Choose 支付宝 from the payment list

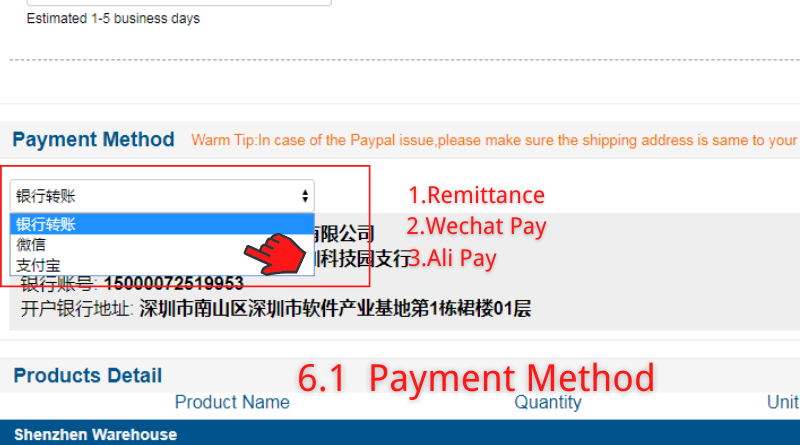coord(162,265)
